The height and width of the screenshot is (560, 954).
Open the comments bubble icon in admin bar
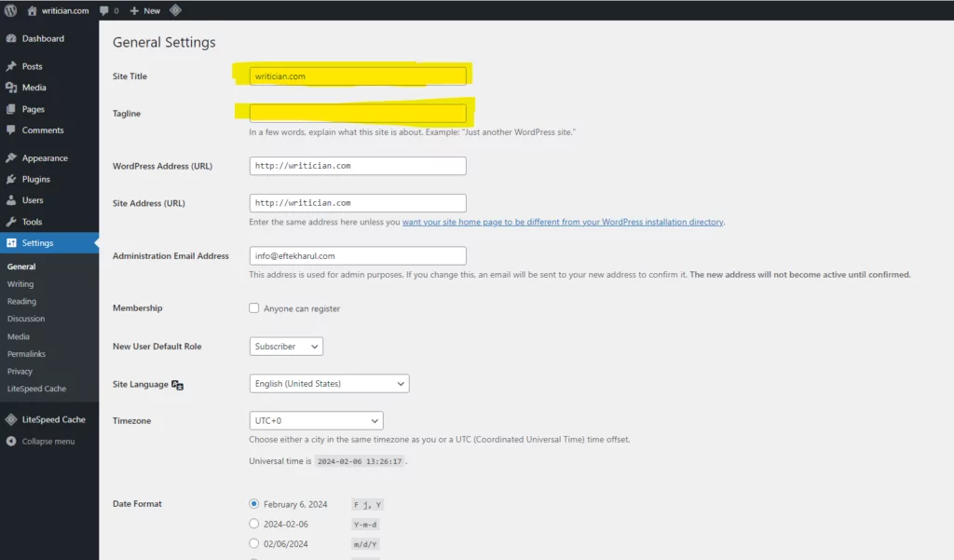click(104, 11)
